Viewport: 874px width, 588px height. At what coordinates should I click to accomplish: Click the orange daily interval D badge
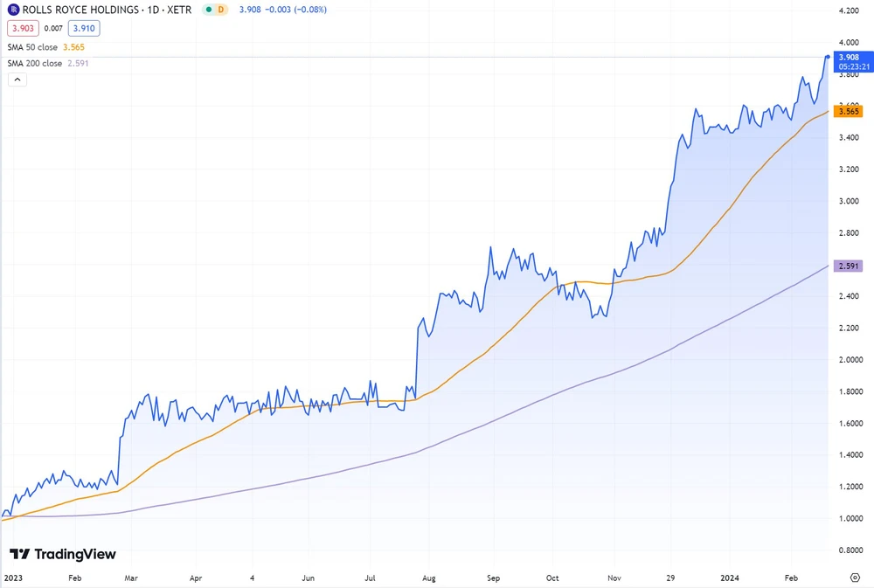pos(221,9)
